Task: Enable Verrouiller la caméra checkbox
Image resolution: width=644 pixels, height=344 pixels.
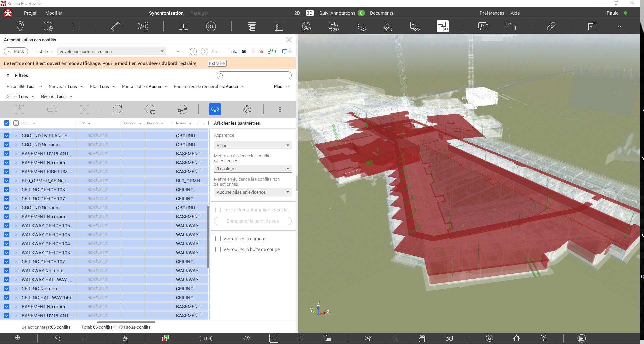Action: click(x=218, y=239)
